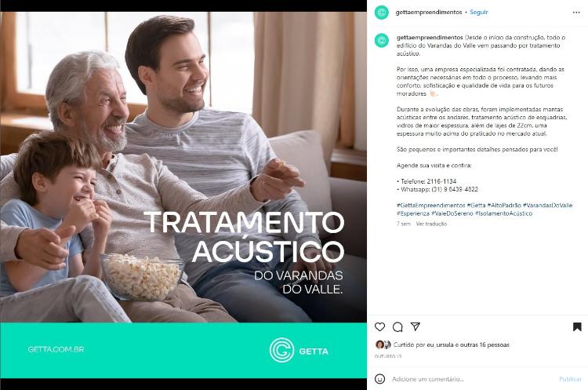Image resolution: width=588 pixels, height=390 pixels.
Task: Click the Publicar button
Action: click(x=571, y=379)
